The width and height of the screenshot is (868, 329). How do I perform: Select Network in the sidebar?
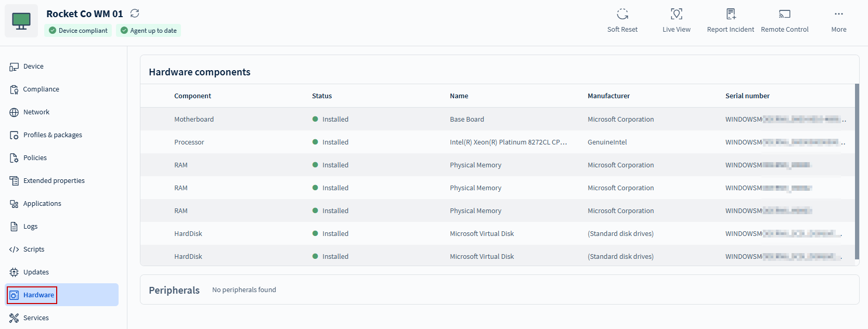pyautogui.click(x=36, y=112)
